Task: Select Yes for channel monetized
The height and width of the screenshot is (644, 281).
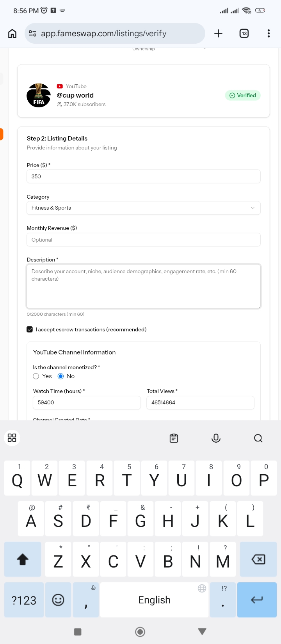Action: (36, 376)
